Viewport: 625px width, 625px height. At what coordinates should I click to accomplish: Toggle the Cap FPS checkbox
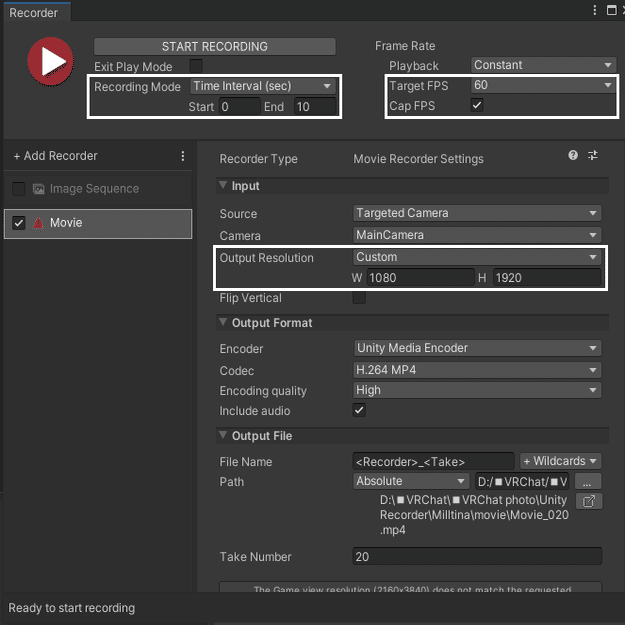pos(477,106)
